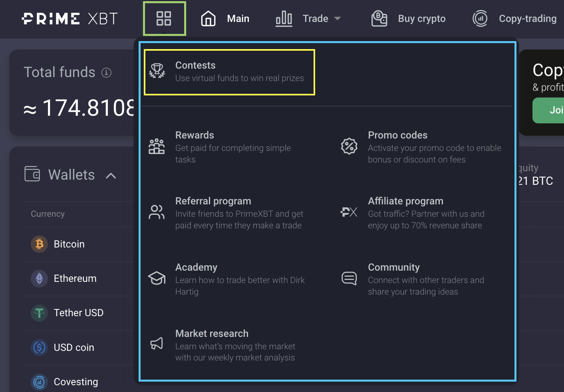Click the Total funds info icon
564x392 pixels.
[106, 73]
